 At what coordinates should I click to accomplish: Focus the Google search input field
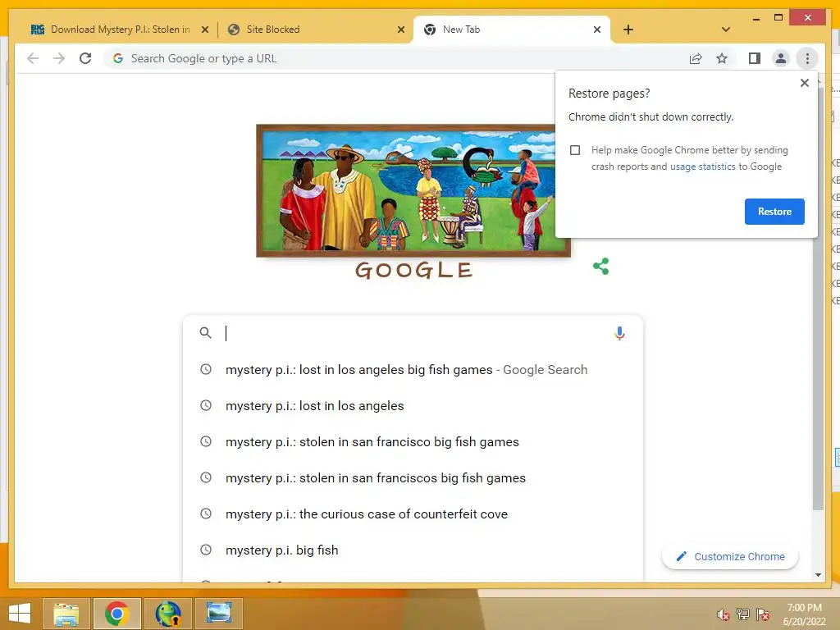413,333
